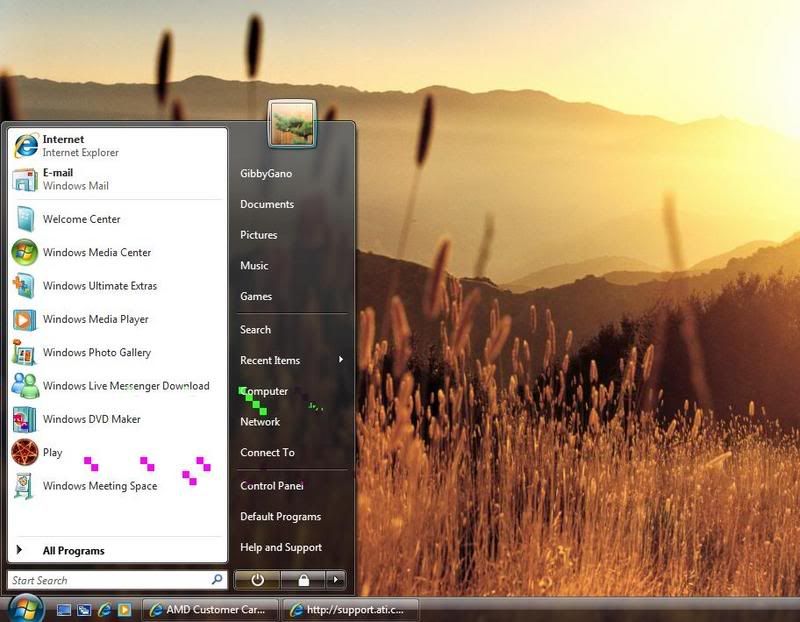Click Search in the right pane
This screenshot has height=622, width=800.
pyautogui.click(x=256, y=330)
